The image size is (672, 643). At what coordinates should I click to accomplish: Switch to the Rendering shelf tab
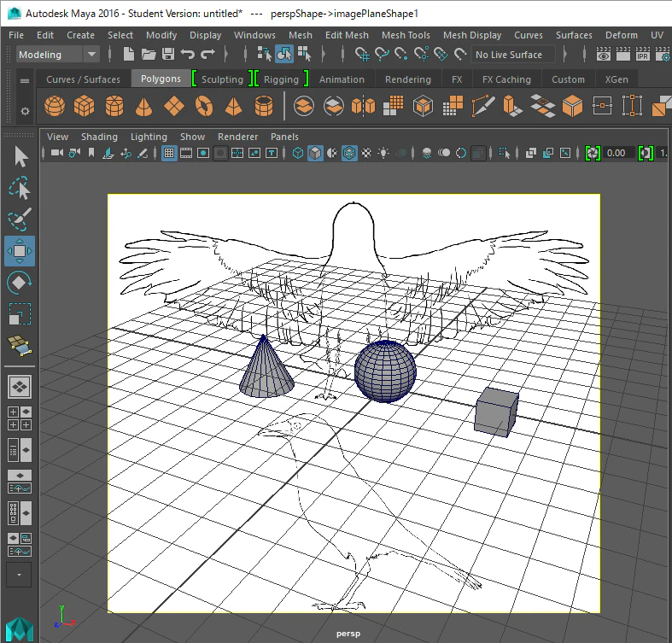[x=408, y=79]
